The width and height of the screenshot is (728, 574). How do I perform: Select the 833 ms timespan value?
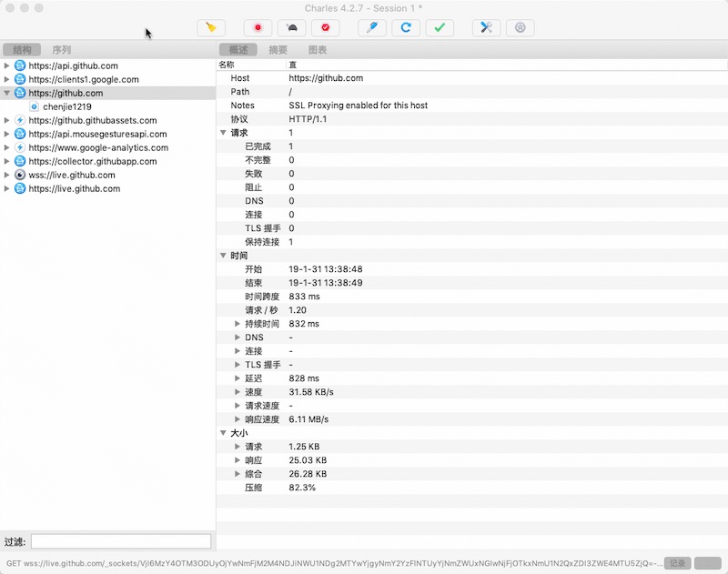[x=304, y=297]
